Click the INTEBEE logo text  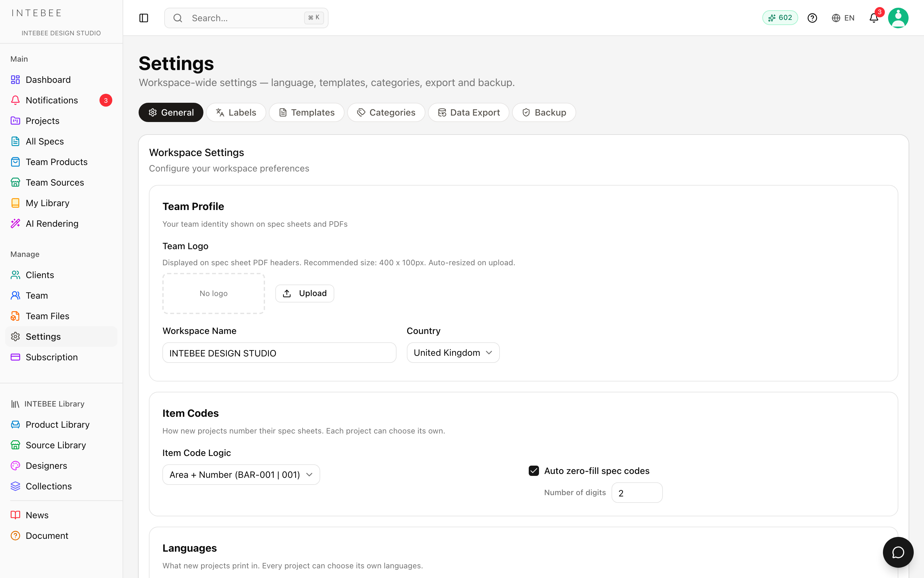tap(37, 13)
